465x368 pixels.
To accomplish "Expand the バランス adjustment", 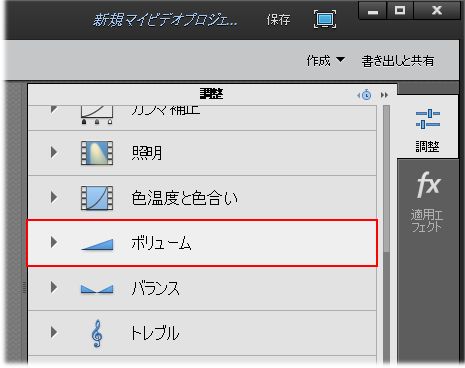I will [x=54, y=287].
